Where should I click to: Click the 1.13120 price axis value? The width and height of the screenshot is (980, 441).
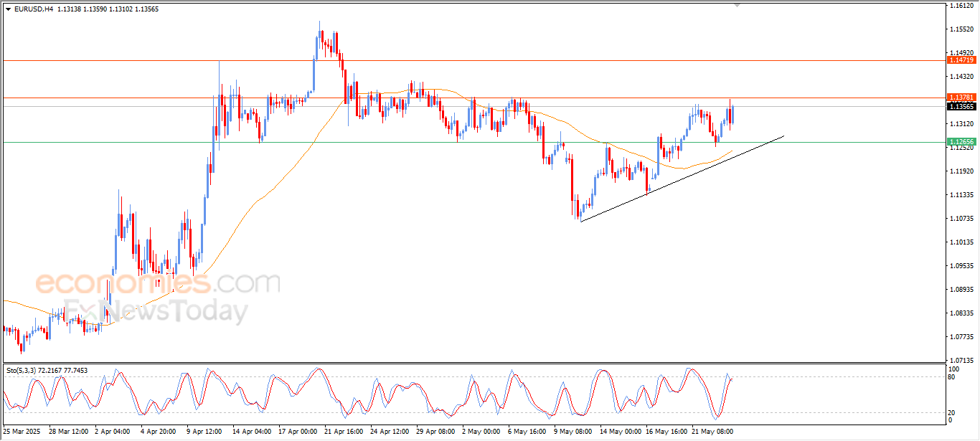click(x=961, y=124)
